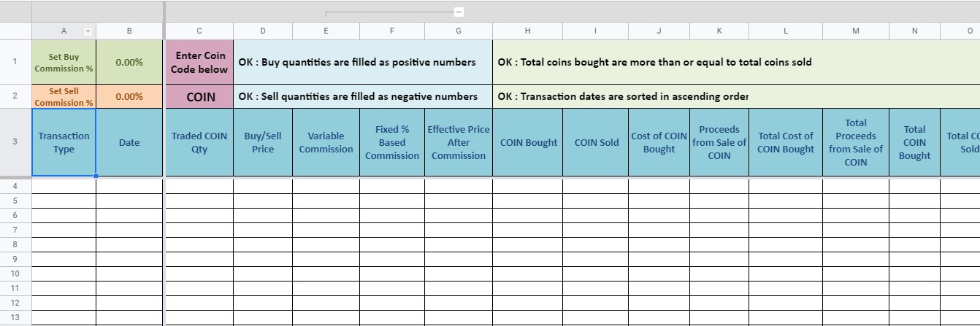
Task: Select the Set Buy Commission % label cell
Action: (x=64, y=62)
